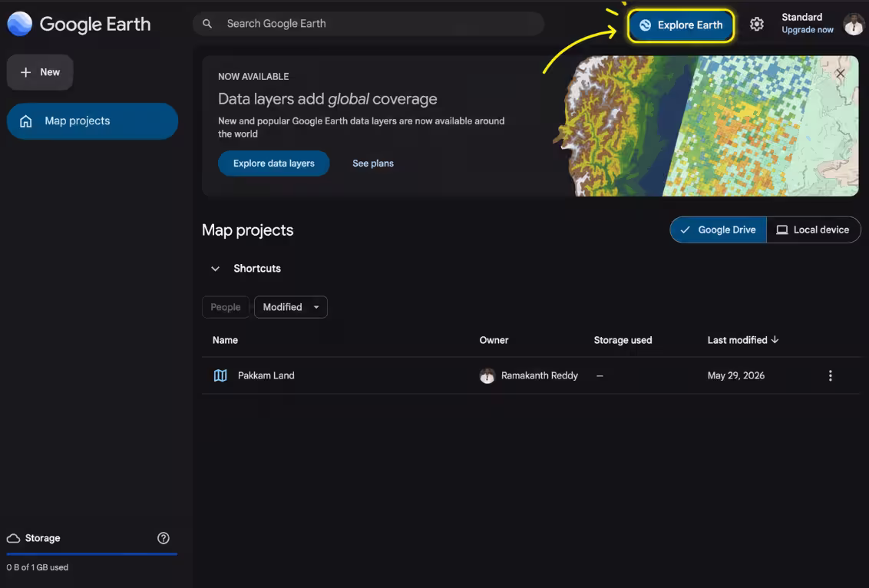This screenshot has width=869, height=588.
Task: Click the Storage used column header
Action: [x=623, y=340]
